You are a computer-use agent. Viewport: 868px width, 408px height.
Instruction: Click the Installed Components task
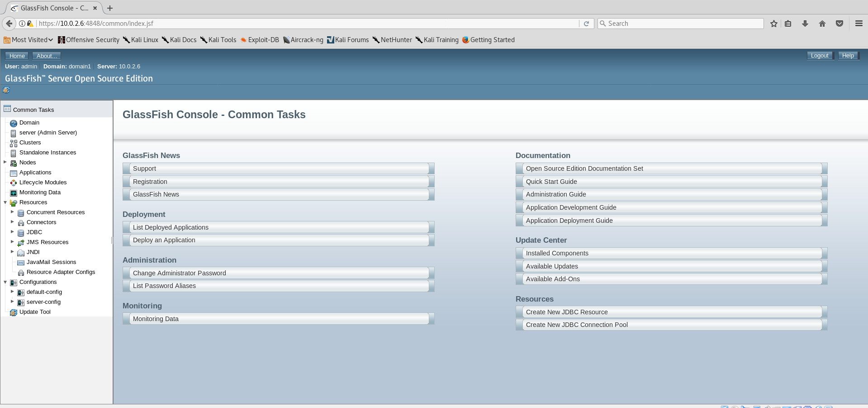click(x=672, y=253)
